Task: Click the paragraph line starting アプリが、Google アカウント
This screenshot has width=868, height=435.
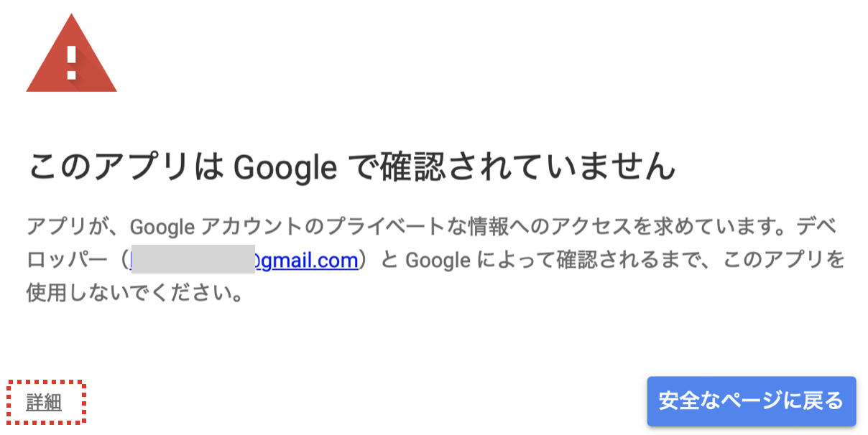Action: click(x=431, y=228)
